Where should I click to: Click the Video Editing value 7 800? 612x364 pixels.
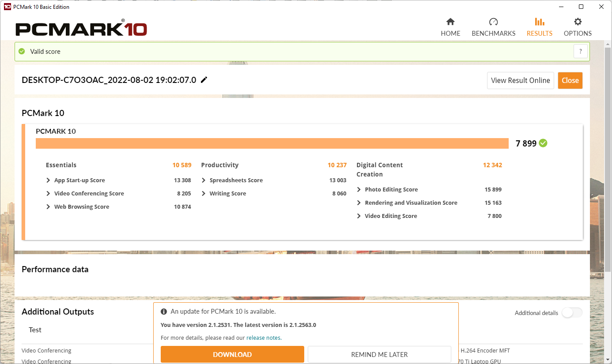pos(495,216)
